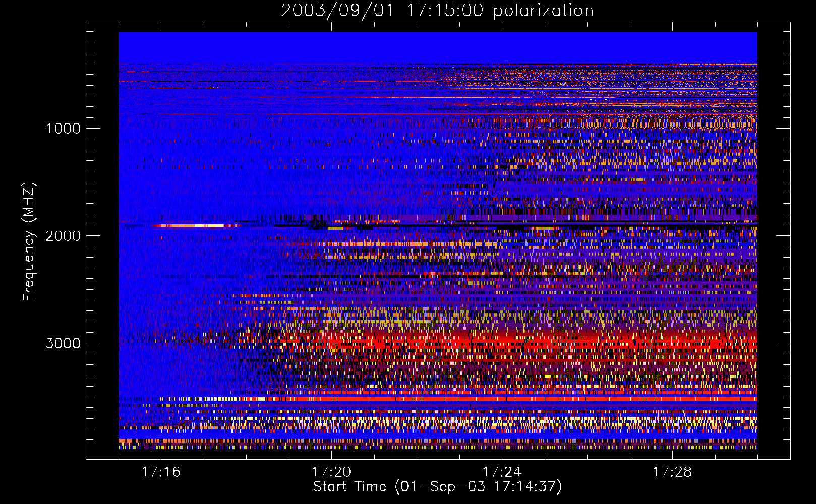816x504 pixels.
Task: Click the 'Frequency (MHZ)' axis label
Action: (x=29, y=241)
